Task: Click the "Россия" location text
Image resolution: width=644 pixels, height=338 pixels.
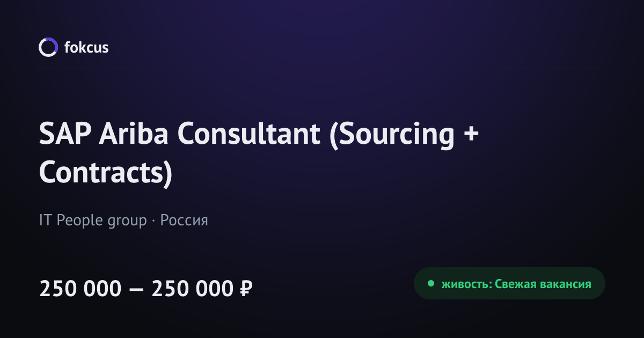Action: point(184,221)
